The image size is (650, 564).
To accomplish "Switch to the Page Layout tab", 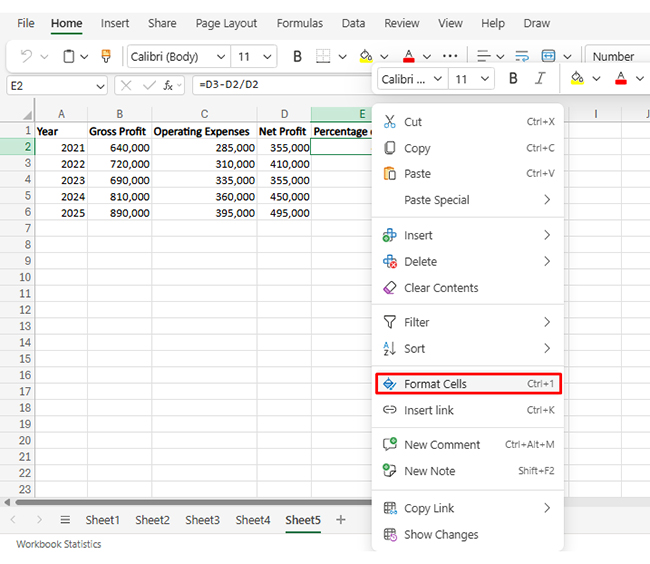I will (x=226, y=23).
